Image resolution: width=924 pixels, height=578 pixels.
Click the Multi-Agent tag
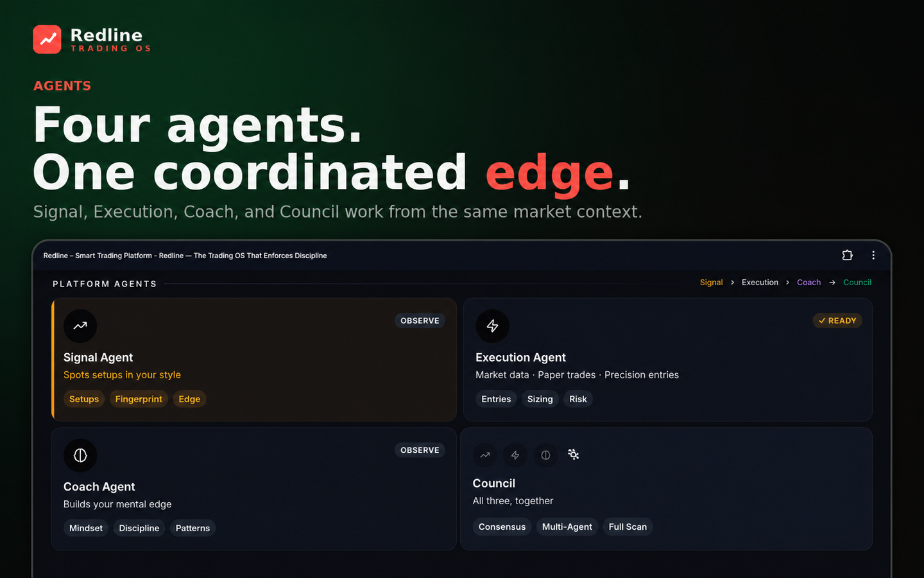pos(567,527)
